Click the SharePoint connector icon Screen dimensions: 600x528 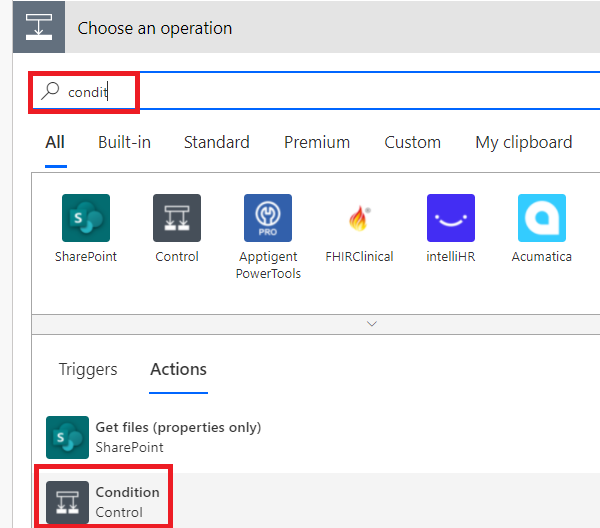tap(86, 218)
